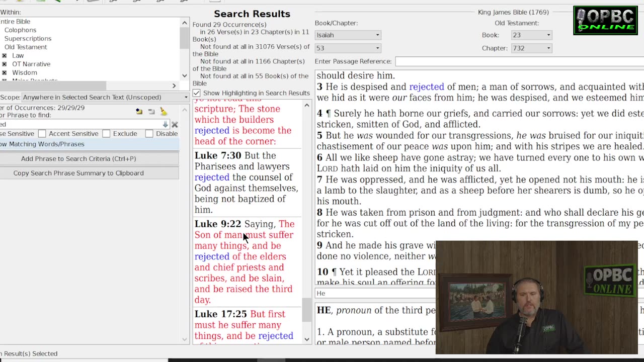Click the Luke 9:22 reference in results

[218, 224]
